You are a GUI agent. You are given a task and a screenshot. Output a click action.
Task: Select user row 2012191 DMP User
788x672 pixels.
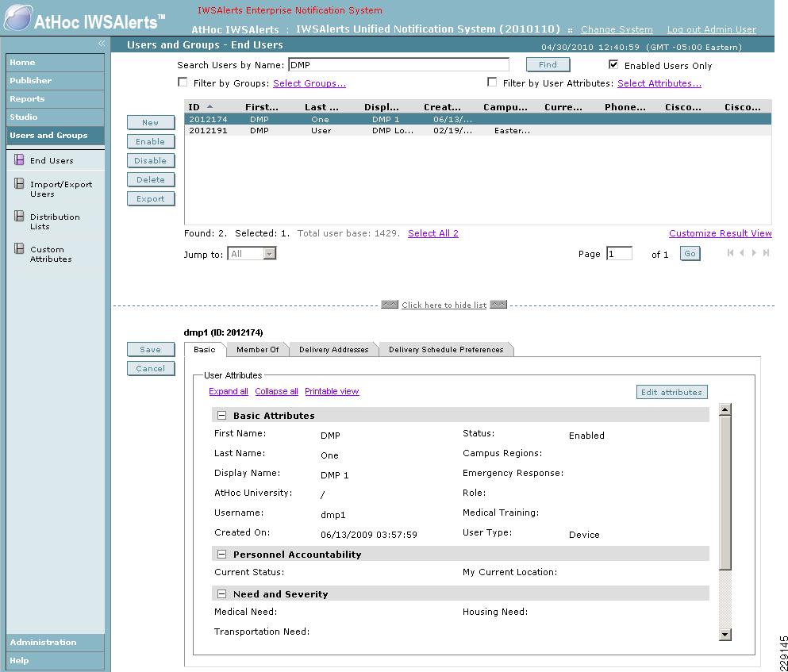478,131
